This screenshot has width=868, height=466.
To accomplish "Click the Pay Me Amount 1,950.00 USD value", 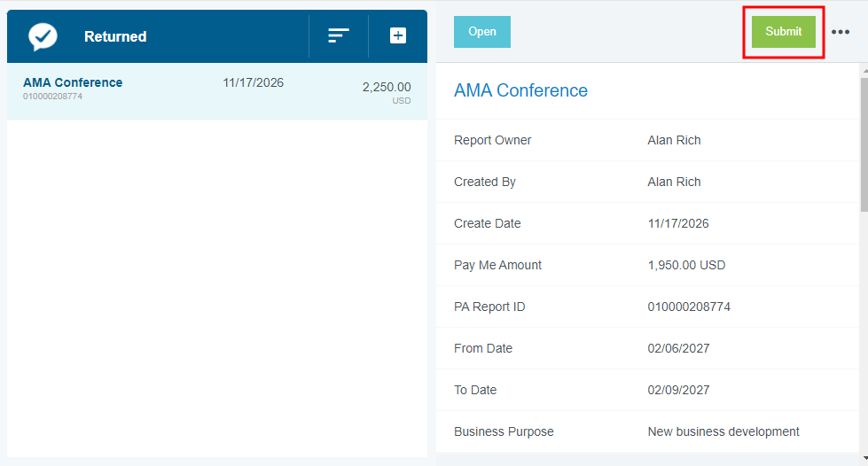I will click(686, 265).
